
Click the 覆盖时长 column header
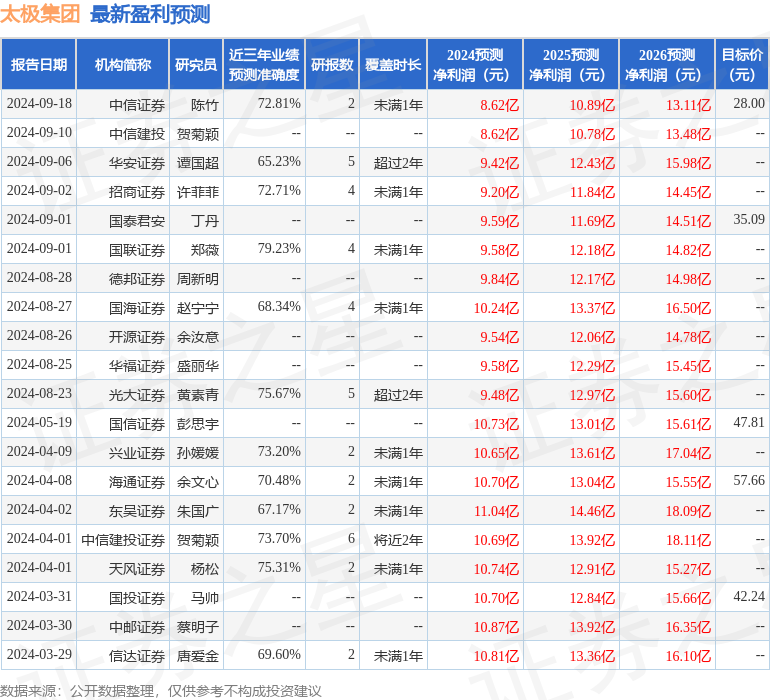point(393,64)
